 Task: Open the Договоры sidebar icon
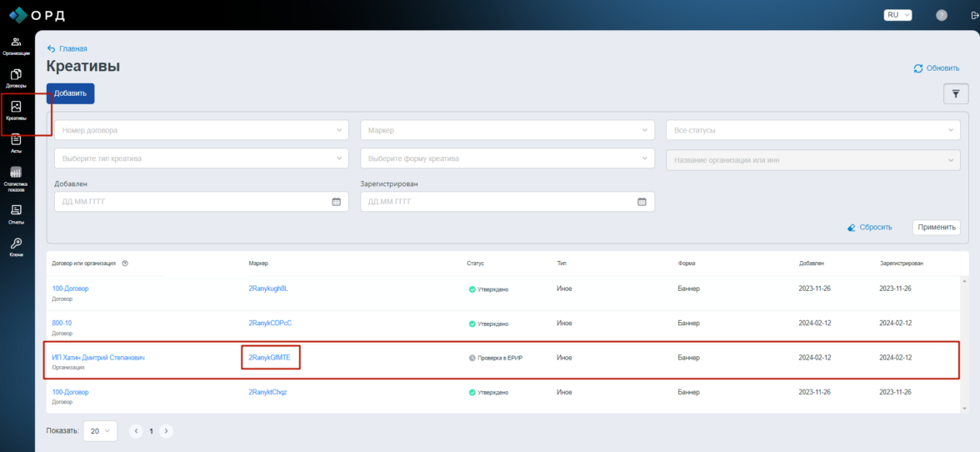coord(16,78)
